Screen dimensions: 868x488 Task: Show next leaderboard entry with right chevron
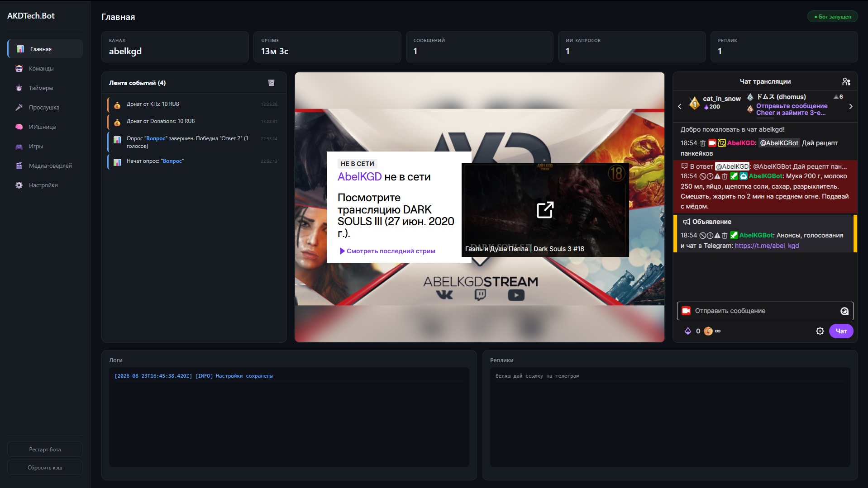point(851,106)
